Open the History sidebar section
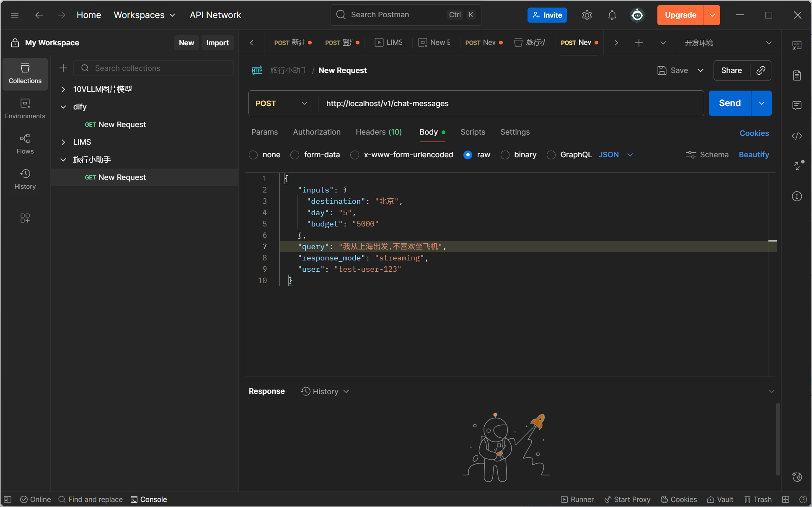812x507 pixels. point(25,179)
